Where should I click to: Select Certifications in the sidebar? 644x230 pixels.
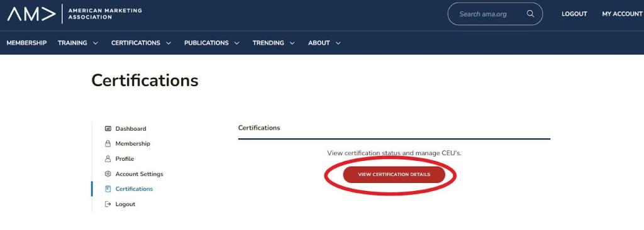tap(134, 189)
